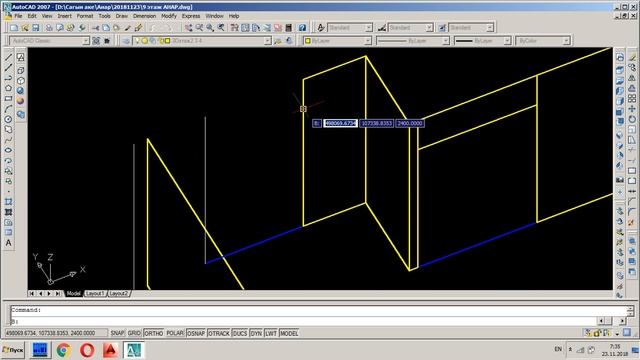Open the File menu
Screen dimensions: 640x360
[18, 16]
